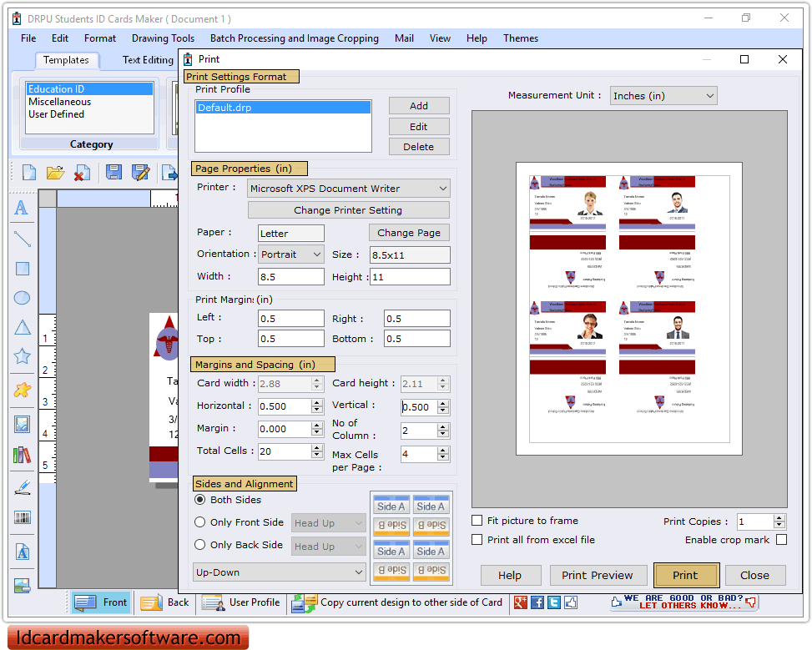This screenshot has width=812, height=650.
Task: Select the Only Back Side option
Action: click(199, 546)
